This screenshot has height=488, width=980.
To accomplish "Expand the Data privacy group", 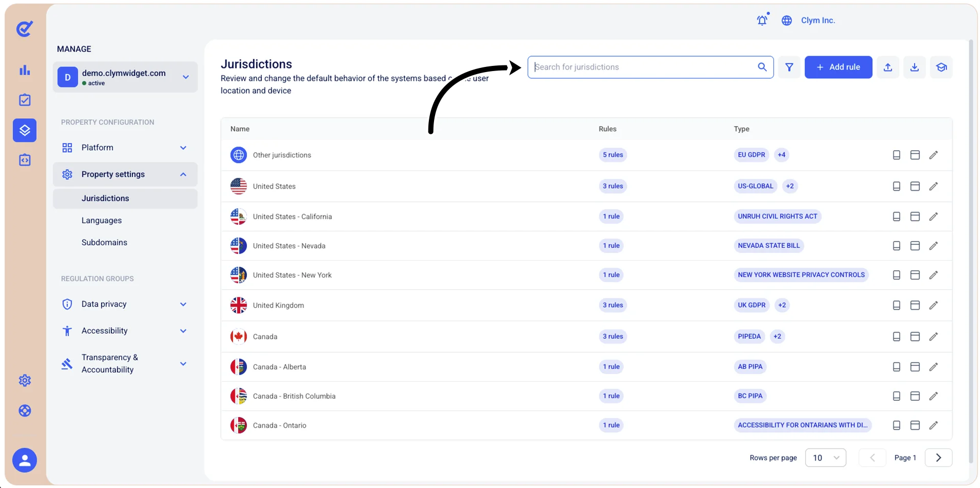I will [125, 304].
